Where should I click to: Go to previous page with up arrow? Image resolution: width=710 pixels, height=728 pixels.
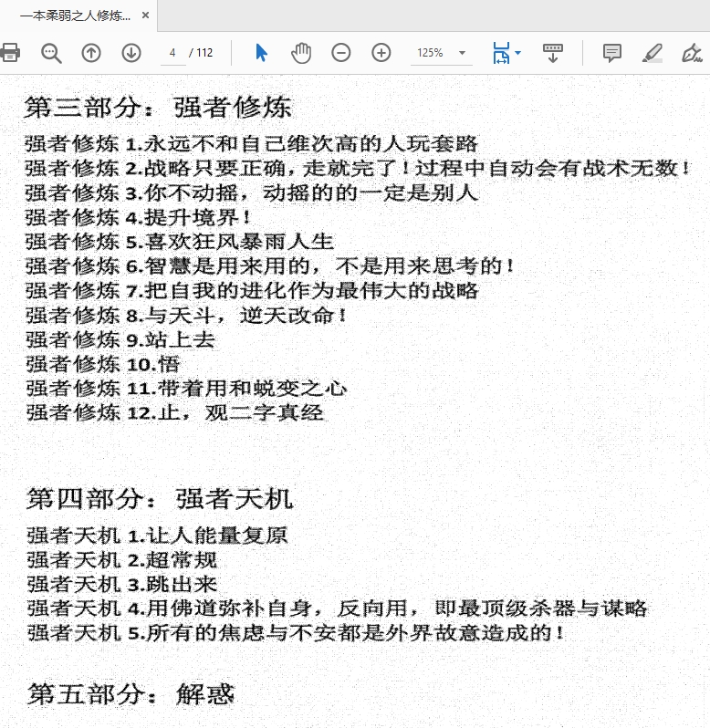coord(91,53)
